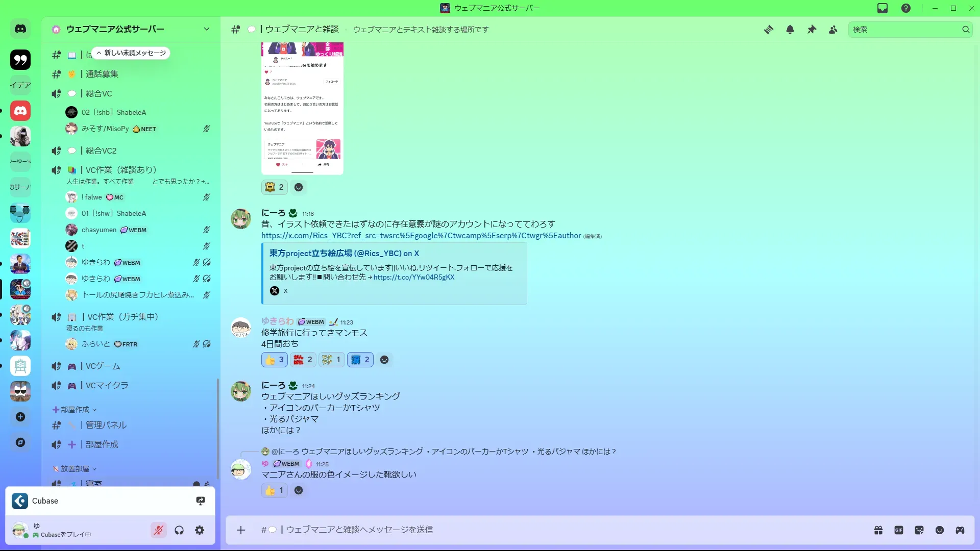980x551 pixels.
Task: Show the member list icon
Action: point(833,30)
